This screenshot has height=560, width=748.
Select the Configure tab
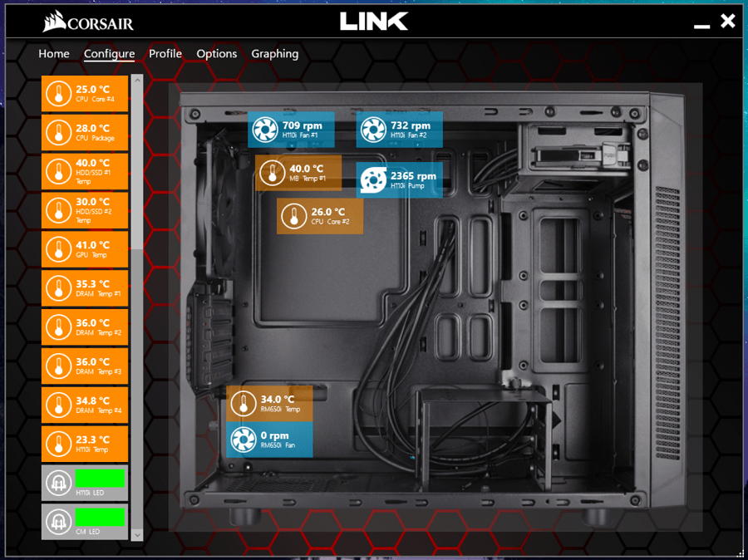pyautogui.click(x=109, y=54)
